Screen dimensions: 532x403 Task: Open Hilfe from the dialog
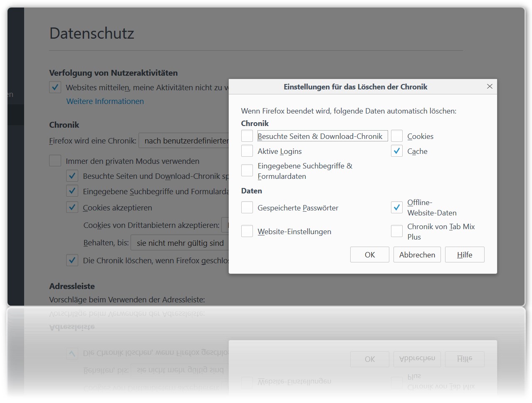pyautogui.click(x=464, y=255)
